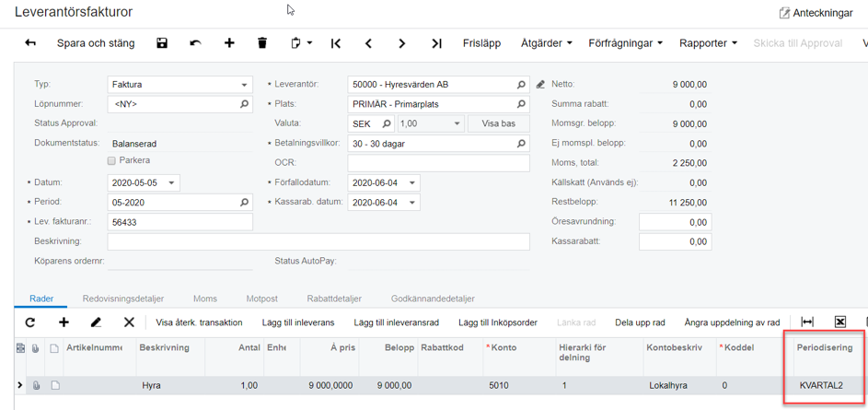Edit selected row with pencil icon
868x410 pixels.
coord(96,322)
